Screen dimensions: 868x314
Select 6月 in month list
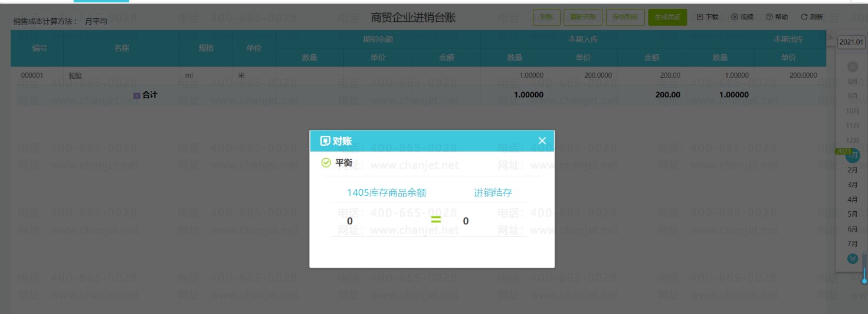click(853, 229)
